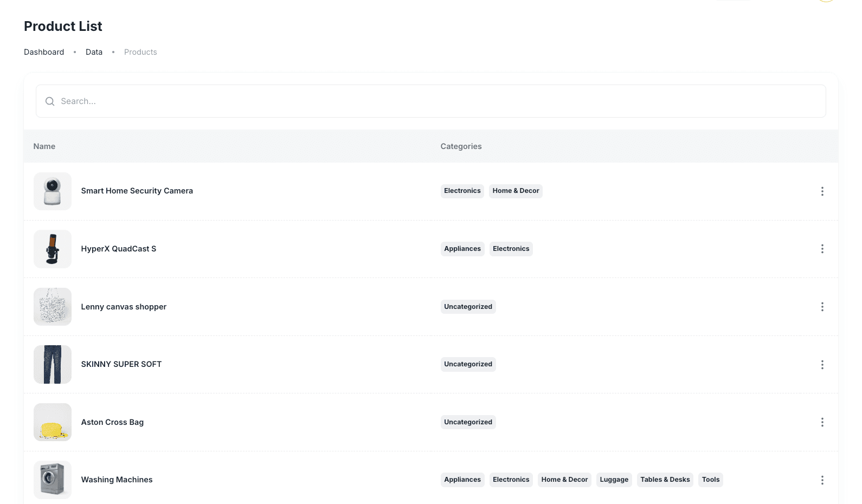Open actions menu for Smart Home Security Camera
This screenshot has width=862, height=504.
pos(822,191)
